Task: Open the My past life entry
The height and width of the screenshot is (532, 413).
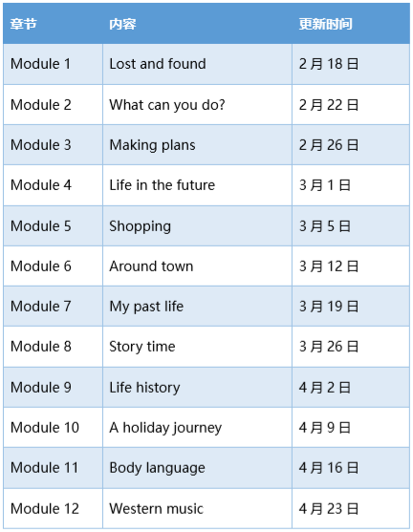Action: 146,307
